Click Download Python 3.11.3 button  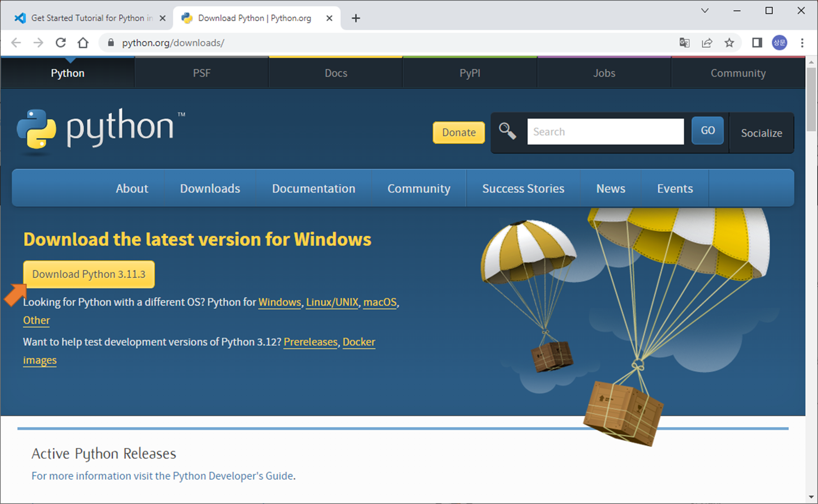click(x=89, y=274)
